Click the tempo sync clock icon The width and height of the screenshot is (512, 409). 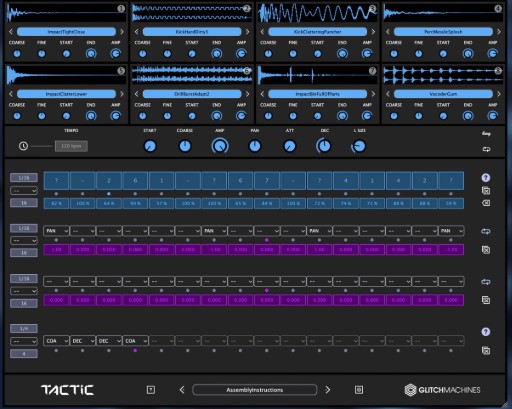pos(23,146)
